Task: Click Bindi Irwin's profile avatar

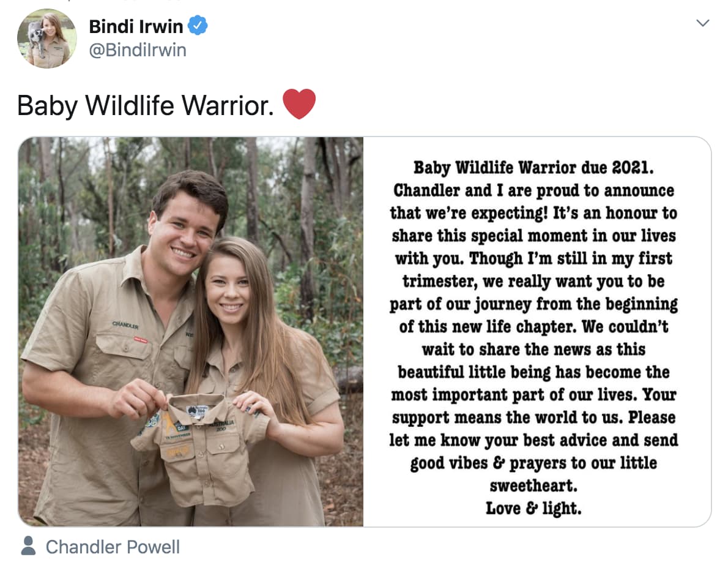Action: pyautogui.click(x=46, y=39)
